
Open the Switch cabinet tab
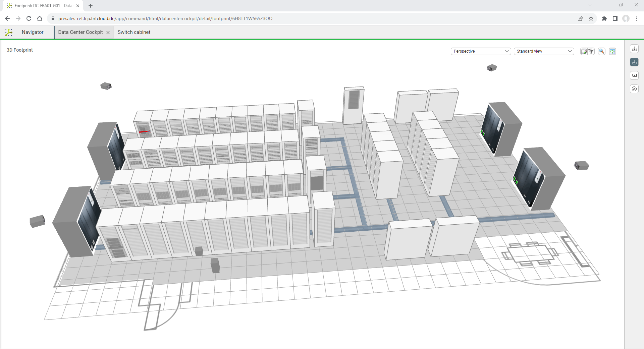[134, 32]
